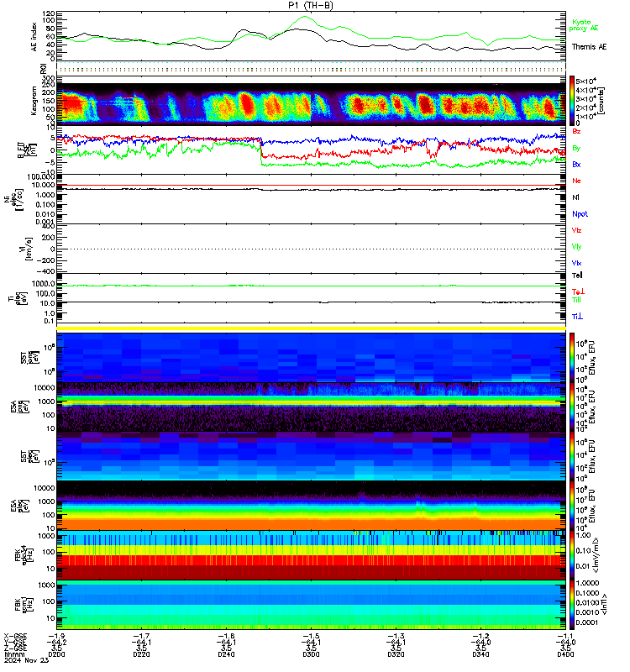This screenshot has height=672, width=630.
Task: Select the blue Ti perpendicular legend label
Action: [577, 317]
